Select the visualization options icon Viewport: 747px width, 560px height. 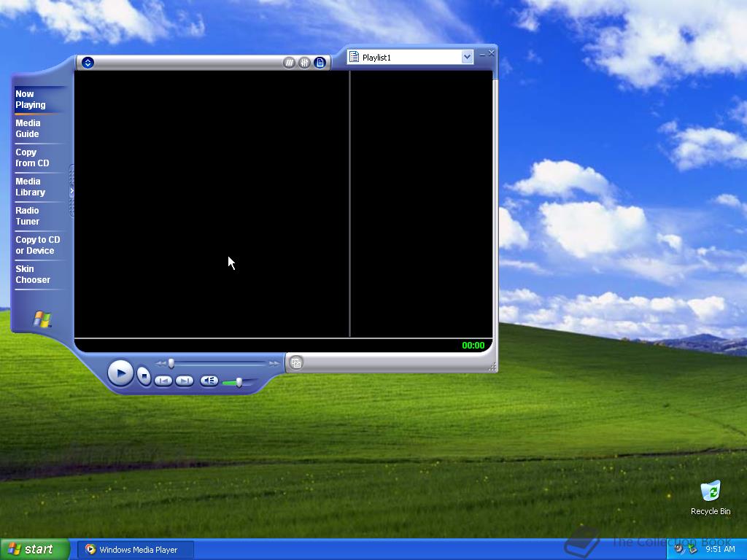(289, 63)
